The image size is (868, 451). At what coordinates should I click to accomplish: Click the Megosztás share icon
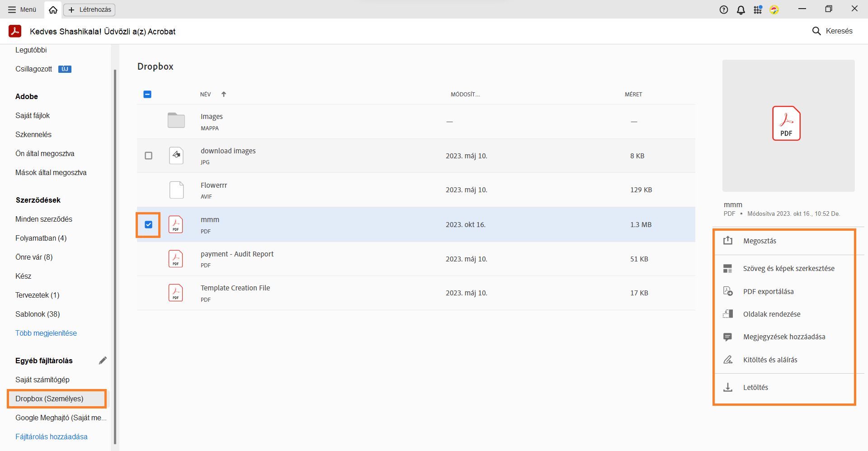click(x=727, y=241)
